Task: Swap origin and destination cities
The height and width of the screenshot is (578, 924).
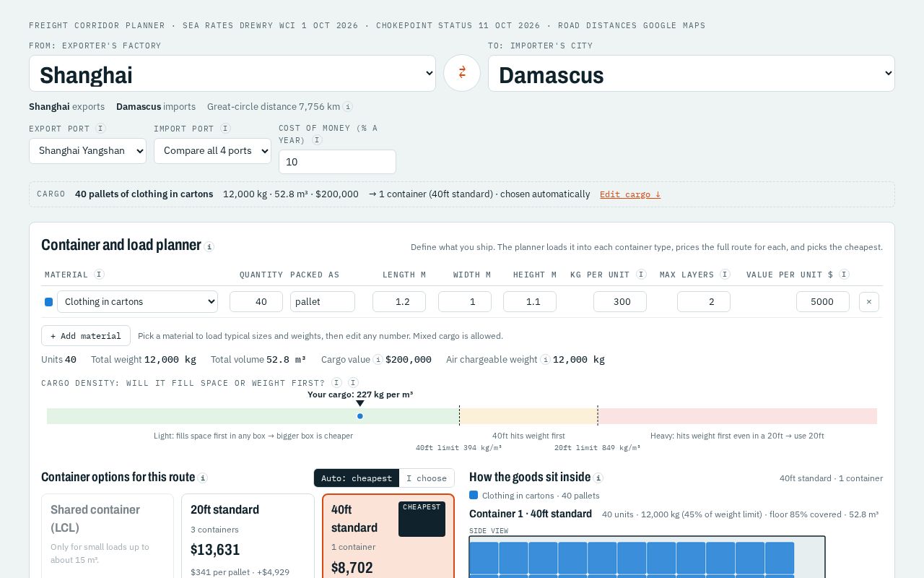Action: (462, 73)
